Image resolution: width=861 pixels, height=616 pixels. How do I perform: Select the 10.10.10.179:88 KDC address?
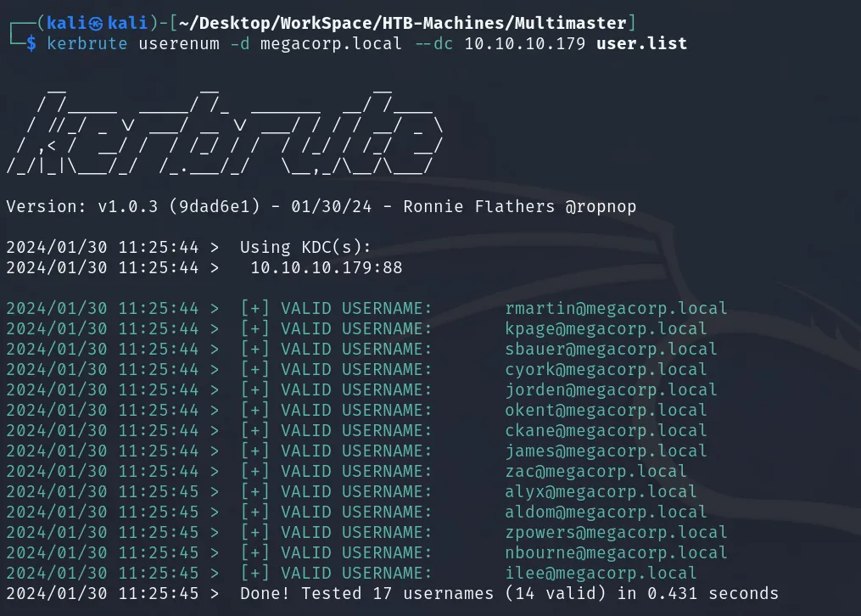(327, 267)
